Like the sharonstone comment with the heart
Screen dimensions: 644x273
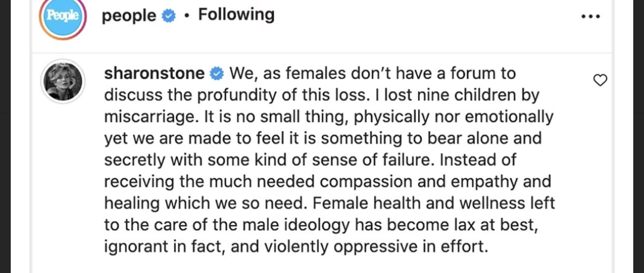(600, 80)
